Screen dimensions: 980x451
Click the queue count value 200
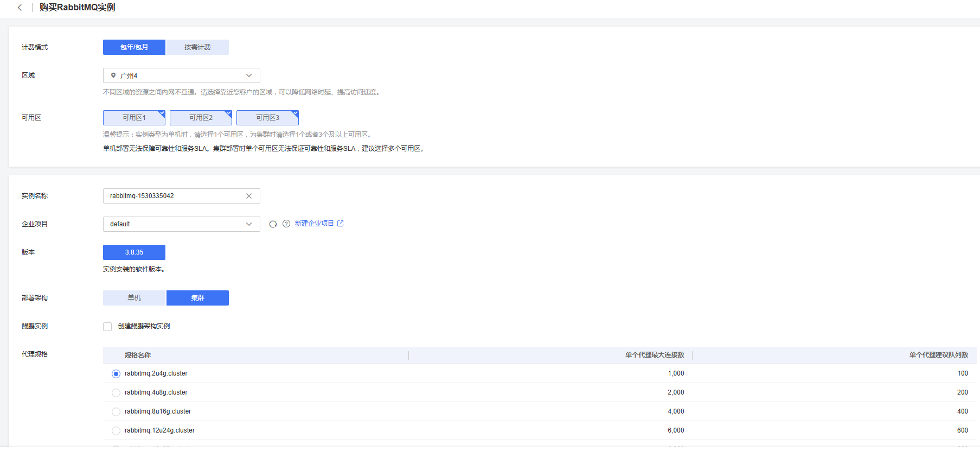click(963, 392)
